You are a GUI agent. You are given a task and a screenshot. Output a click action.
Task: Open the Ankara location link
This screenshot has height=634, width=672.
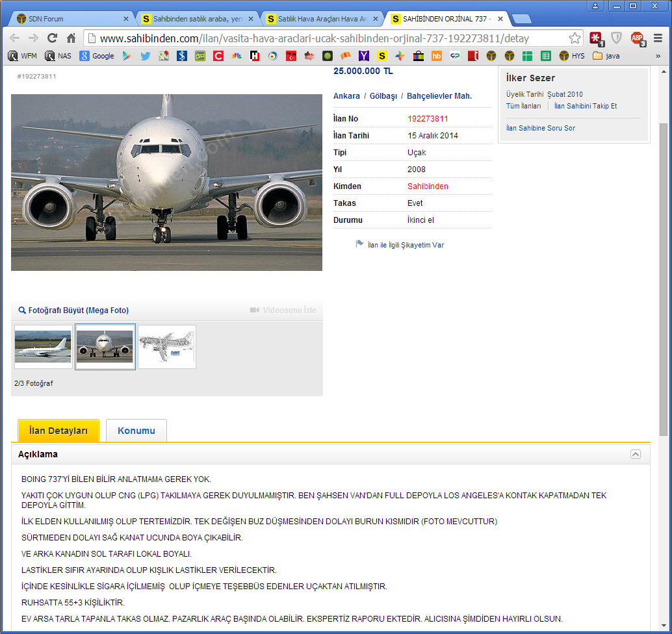(x=346, y=96)
